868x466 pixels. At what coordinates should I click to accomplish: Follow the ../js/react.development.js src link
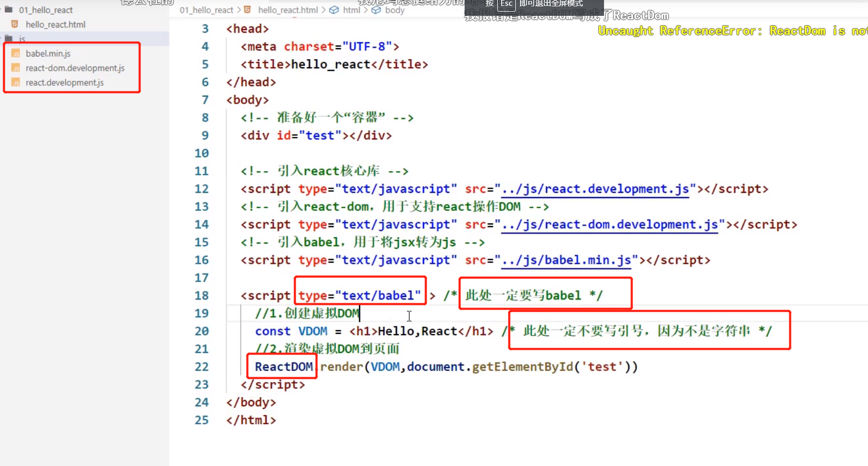coord(595,189)
